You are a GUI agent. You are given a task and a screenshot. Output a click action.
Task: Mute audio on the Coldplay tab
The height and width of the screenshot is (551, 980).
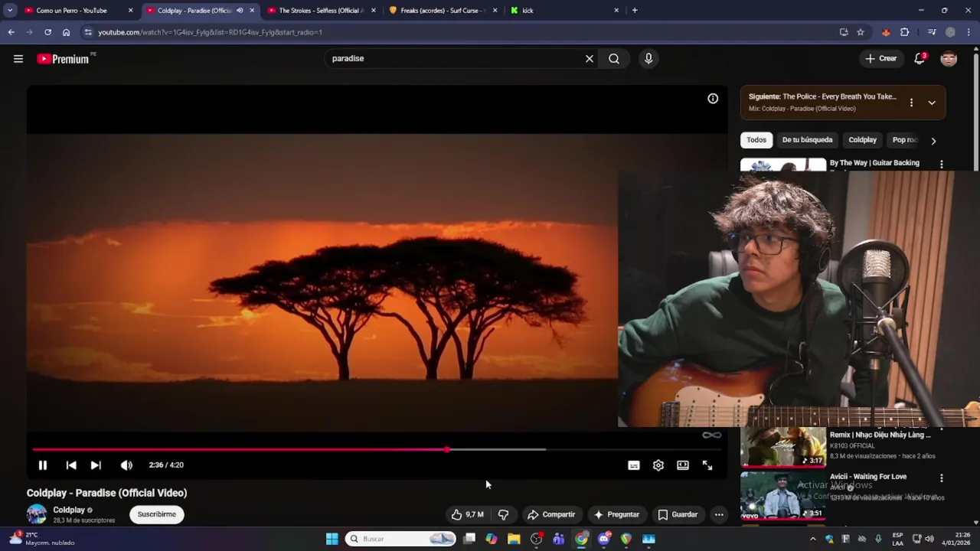(x=240, y=11)
